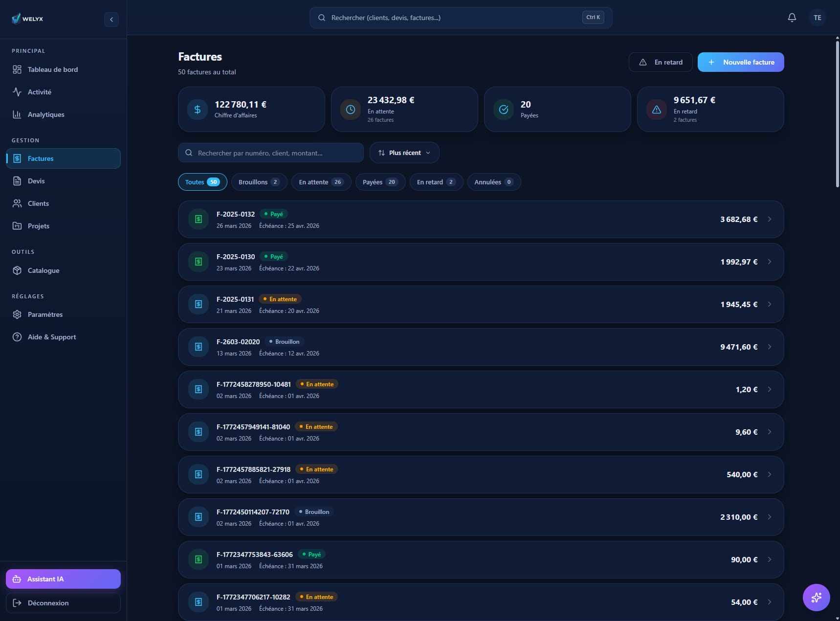
Task: Open the Plus récent sort dropdown
Action: tap(404, 153)
